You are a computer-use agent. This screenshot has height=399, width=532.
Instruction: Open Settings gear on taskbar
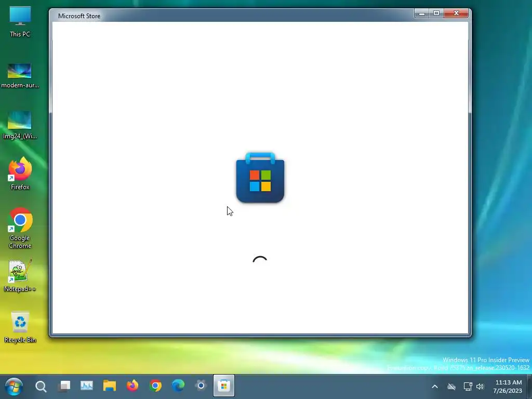coord(201,386)
